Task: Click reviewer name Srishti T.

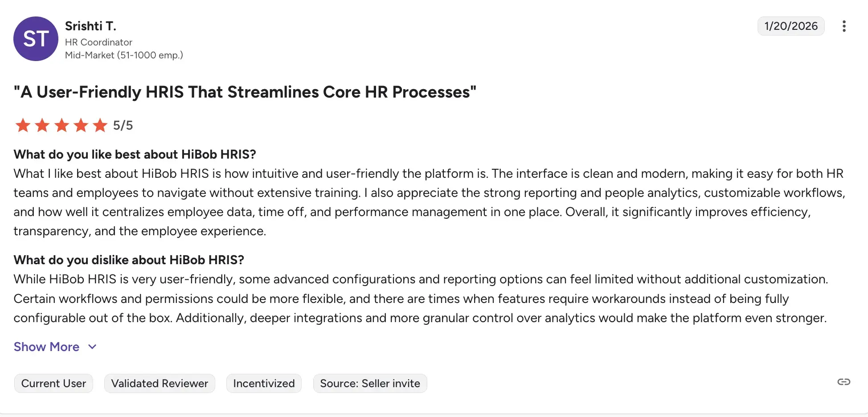Action: pos(91,26)
